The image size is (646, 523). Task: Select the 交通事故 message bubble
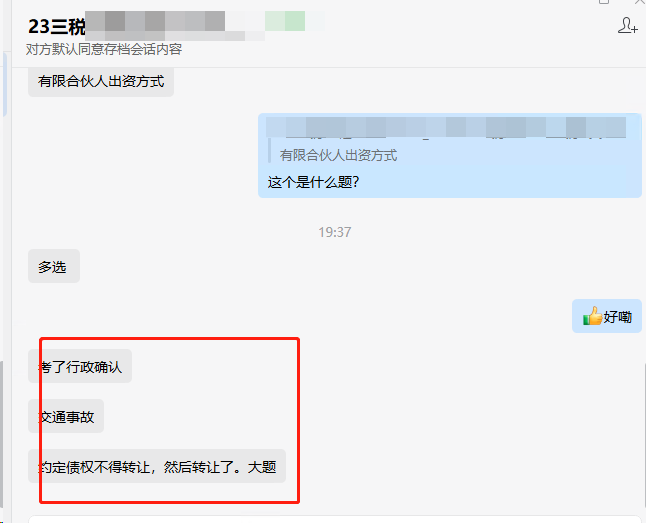coord(66,416)
